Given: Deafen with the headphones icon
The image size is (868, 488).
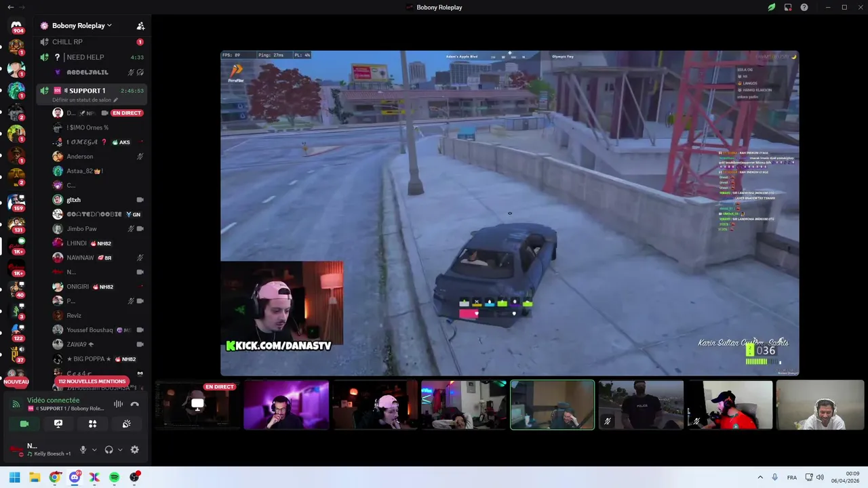Looking at the screenshot, I should point(108,449).
